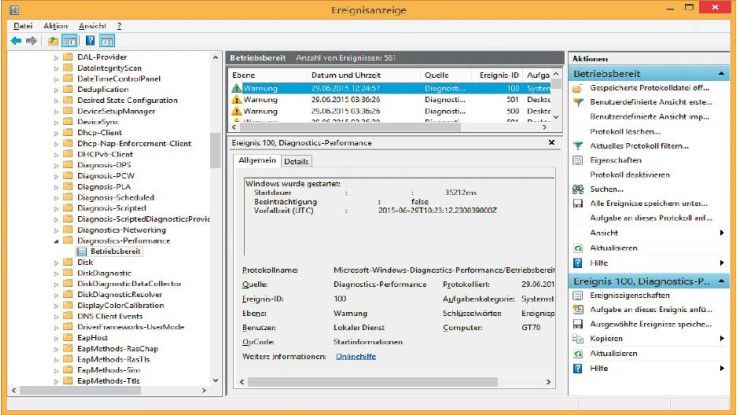The image size is (738, 415).
Task: Click the back arrow in the toolbar
Action: [x=16, y=41]
